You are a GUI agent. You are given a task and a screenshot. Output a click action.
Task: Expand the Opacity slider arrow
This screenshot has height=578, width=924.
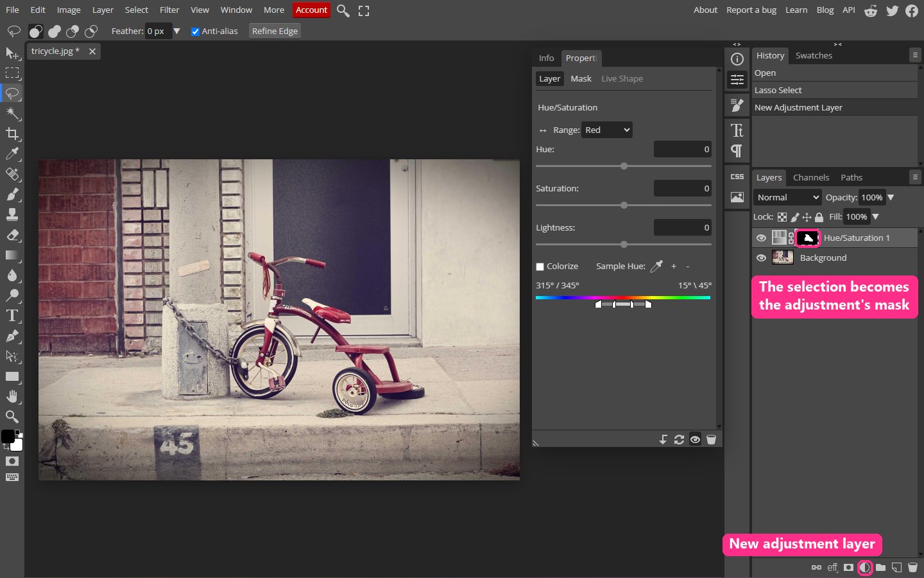pos(891,197)
